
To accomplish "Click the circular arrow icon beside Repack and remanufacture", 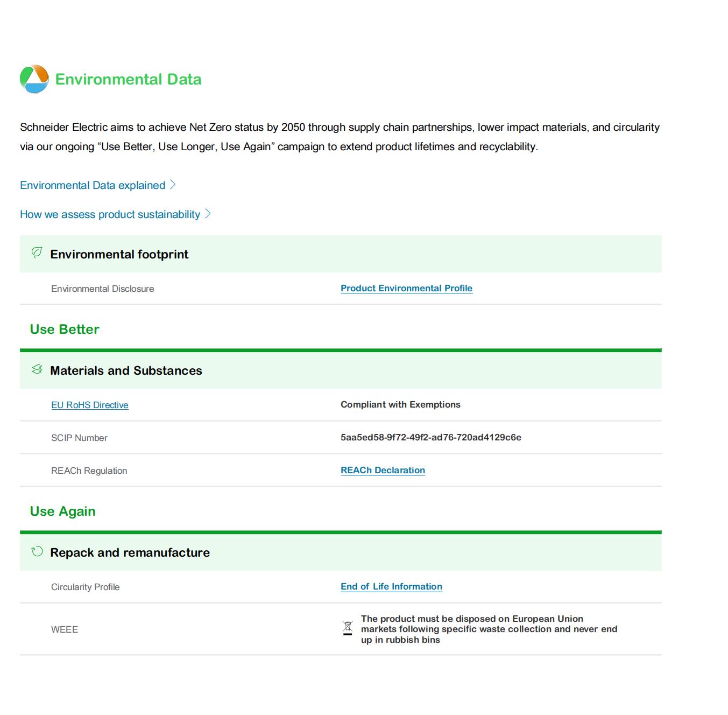I will click(37, 551).
